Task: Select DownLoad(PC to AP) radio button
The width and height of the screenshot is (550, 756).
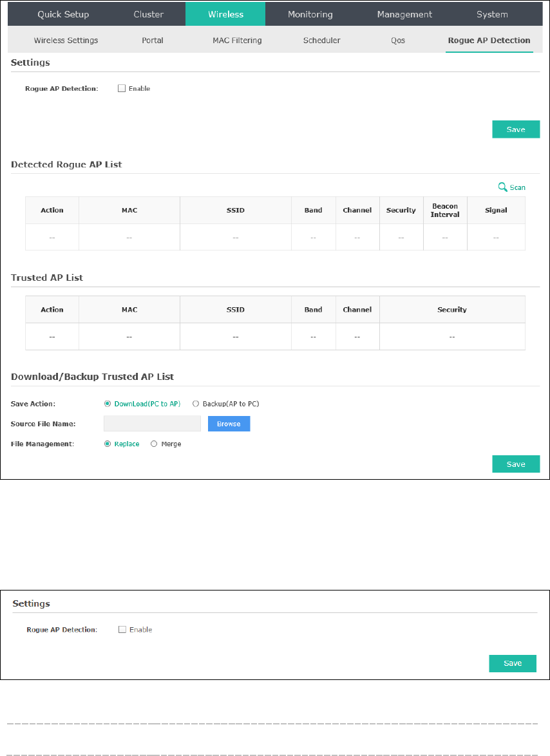Action: [x=108, y=404]
